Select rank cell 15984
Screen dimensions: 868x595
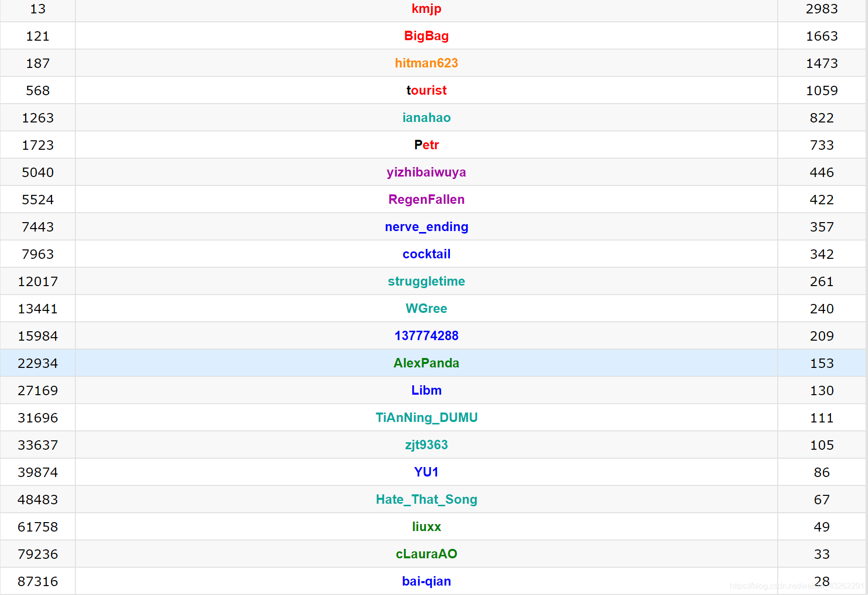38,336
